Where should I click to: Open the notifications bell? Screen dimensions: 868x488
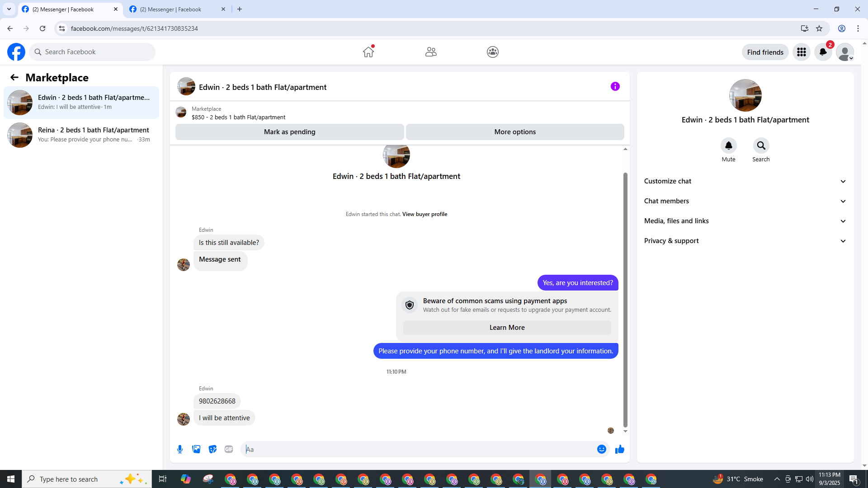coord(823,52)
